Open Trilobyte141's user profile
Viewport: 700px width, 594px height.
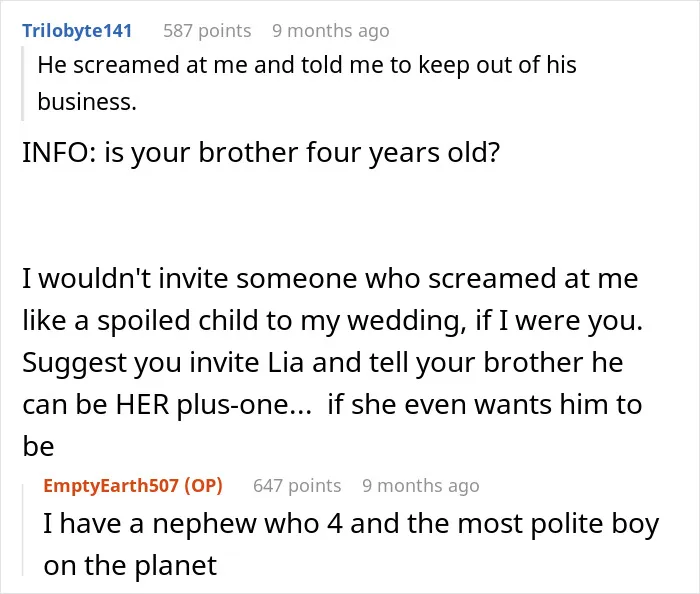click(x=77, y=31)
